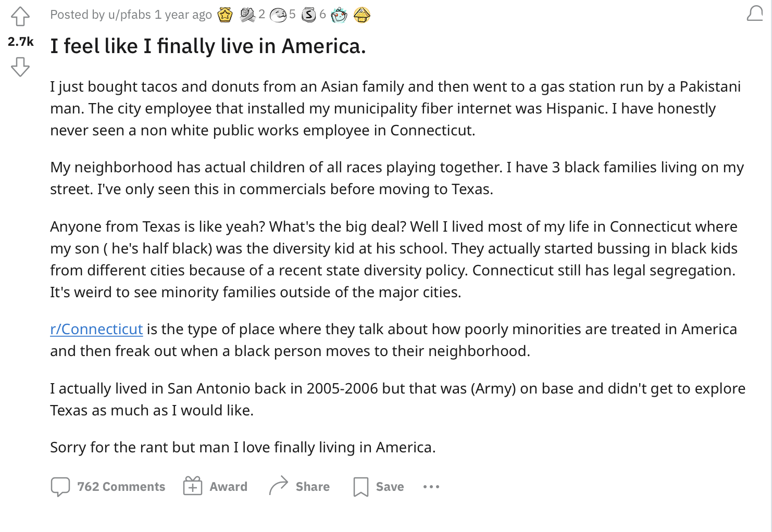The image size is (772, 532).
Task: Click the gift box award icon
Action: (193, 486)
